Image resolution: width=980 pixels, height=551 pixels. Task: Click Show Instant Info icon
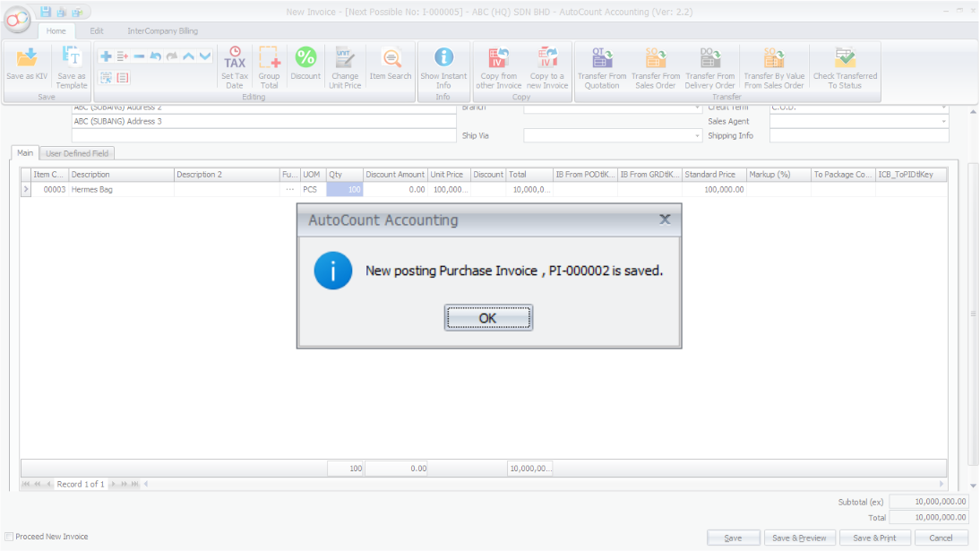coord(443,59)
